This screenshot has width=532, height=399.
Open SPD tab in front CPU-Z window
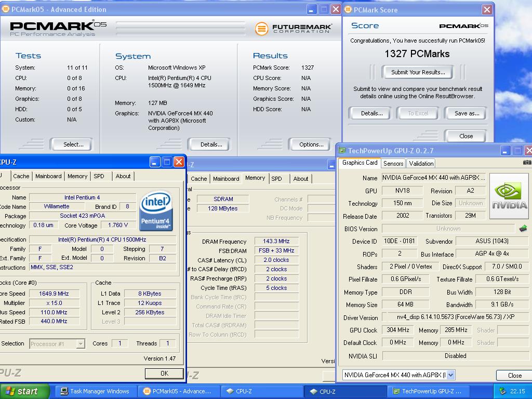pyautogui.click(x=99, y=176)
